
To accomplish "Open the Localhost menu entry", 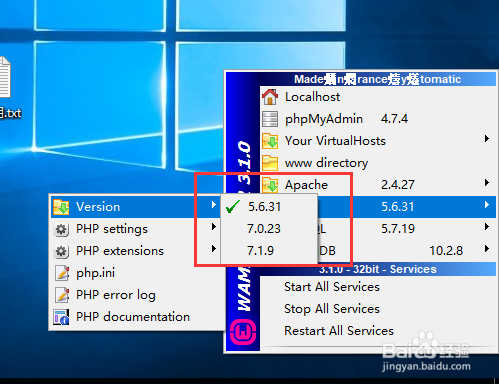I will pos(378,97).
